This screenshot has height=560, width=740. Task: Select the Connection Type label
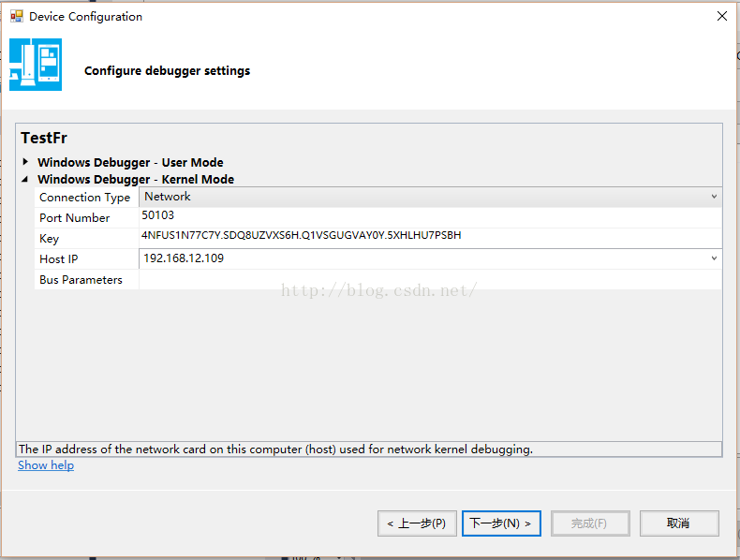tap(85, 198)
